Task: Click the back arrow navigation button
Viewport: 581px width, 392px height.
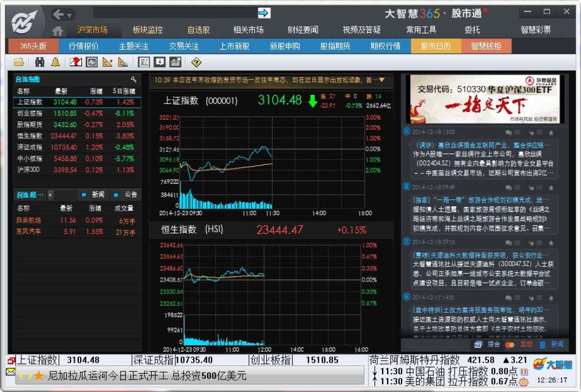Action: 58,14
